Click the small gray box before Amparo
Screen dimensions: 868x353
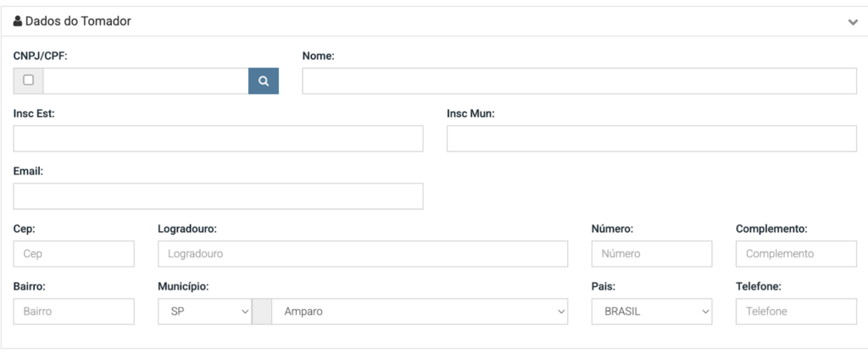(x=263, y=312)
